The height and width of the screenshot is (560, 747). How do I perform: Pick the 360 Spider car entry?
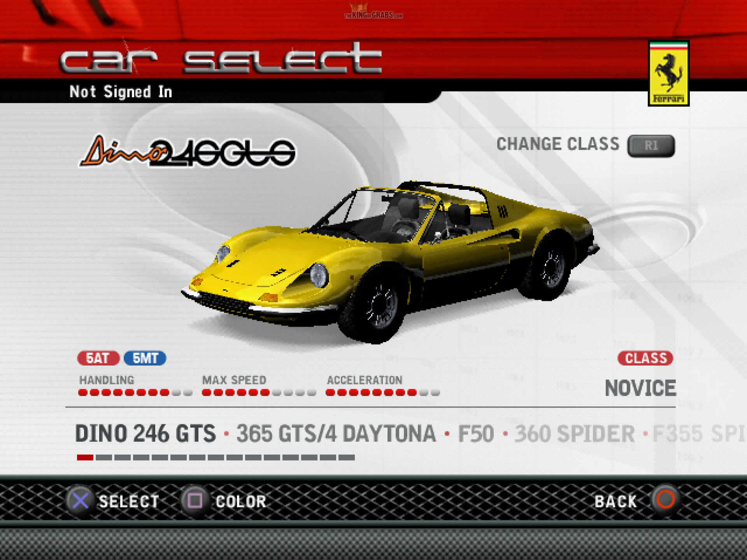click(x=574, y=434)
